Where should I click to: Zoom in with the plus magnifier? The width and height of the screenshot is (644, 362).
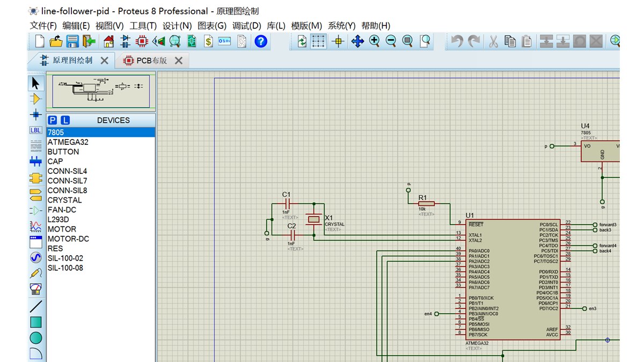coord(374,41)
